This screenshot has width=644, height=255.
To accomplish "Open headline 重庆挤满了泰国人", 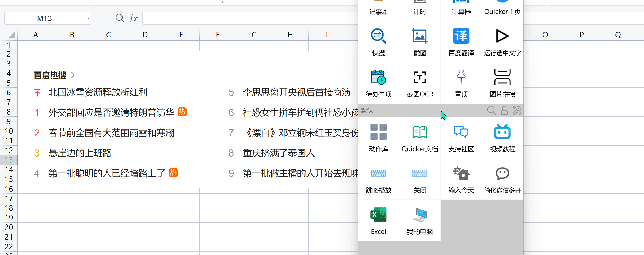I will [x=279, y=153].
